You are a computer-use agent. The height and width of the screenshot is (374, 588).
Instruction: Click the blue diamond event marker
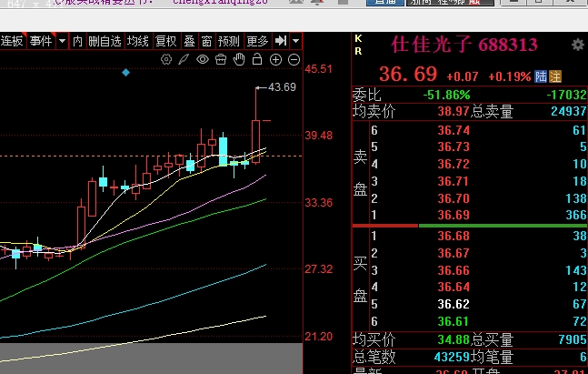pos(126,73)
